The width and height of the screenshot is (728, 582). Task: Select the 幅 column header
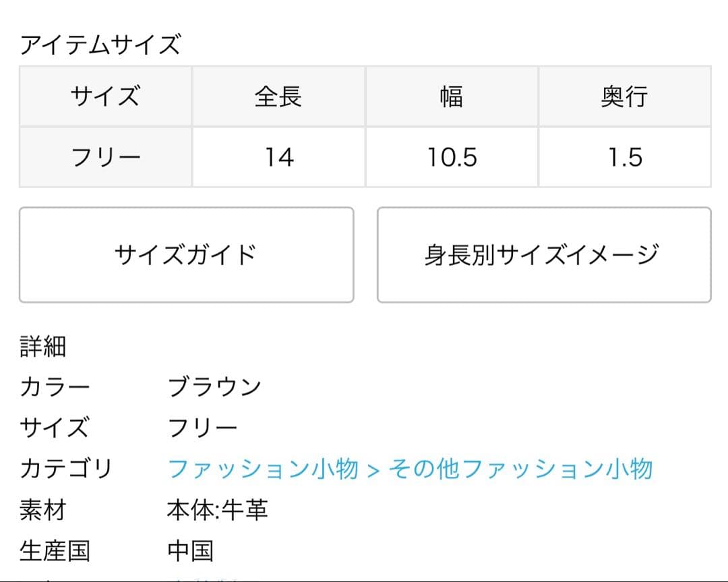pyautogui.click(x=452, y=96)
